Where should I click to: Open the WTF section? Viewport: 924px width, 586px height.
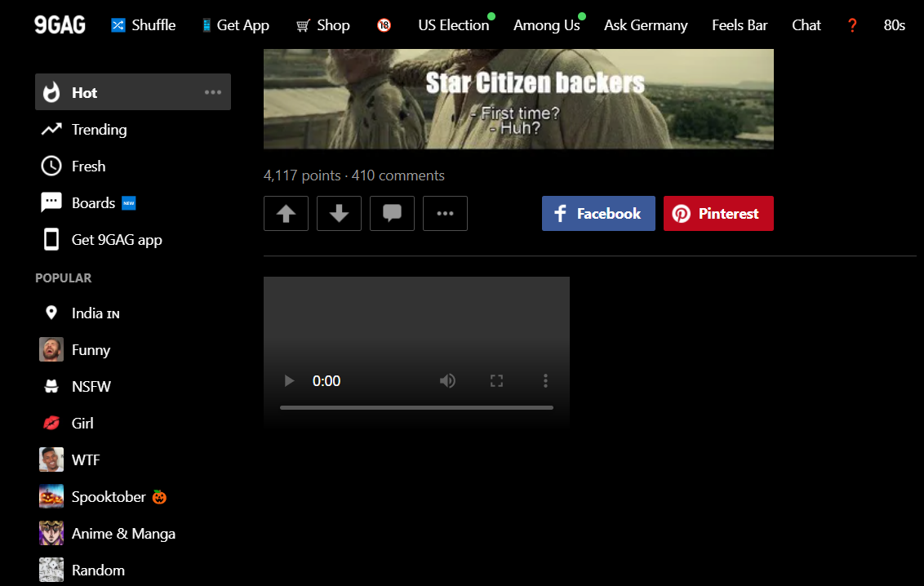[86, 460]
